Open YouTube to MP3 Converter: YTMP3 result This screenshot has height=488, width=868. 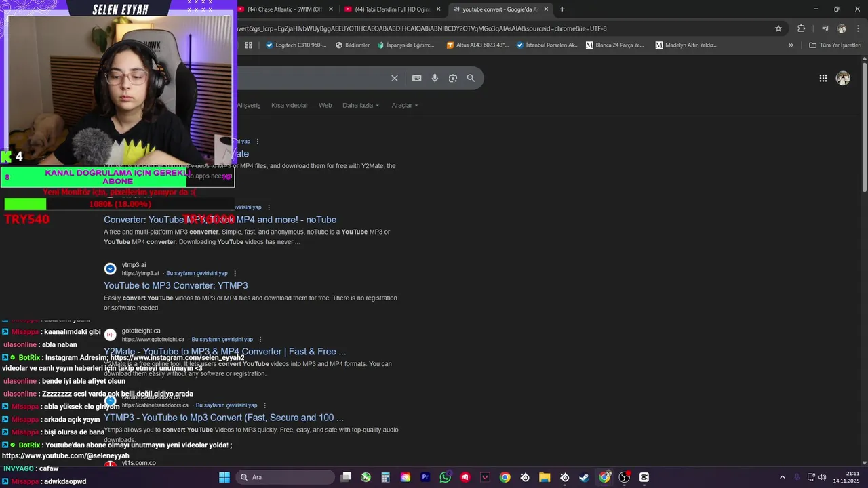click(176, 285)
